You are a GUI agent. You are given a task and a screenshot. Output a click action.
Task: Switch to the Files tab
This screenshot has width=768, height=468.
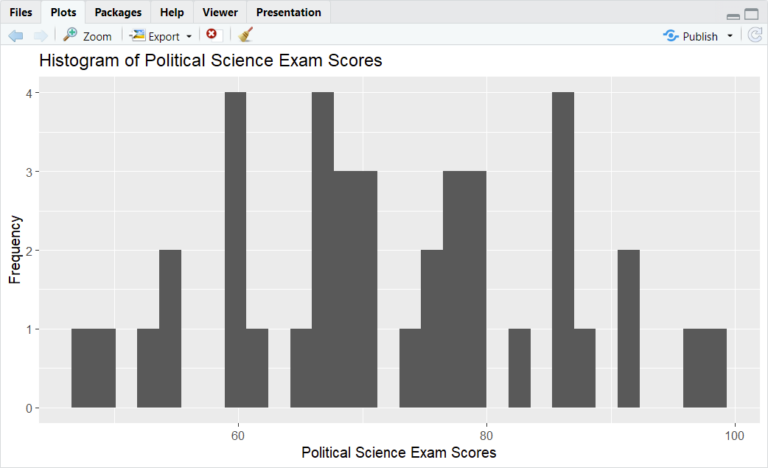coord(21,12)
